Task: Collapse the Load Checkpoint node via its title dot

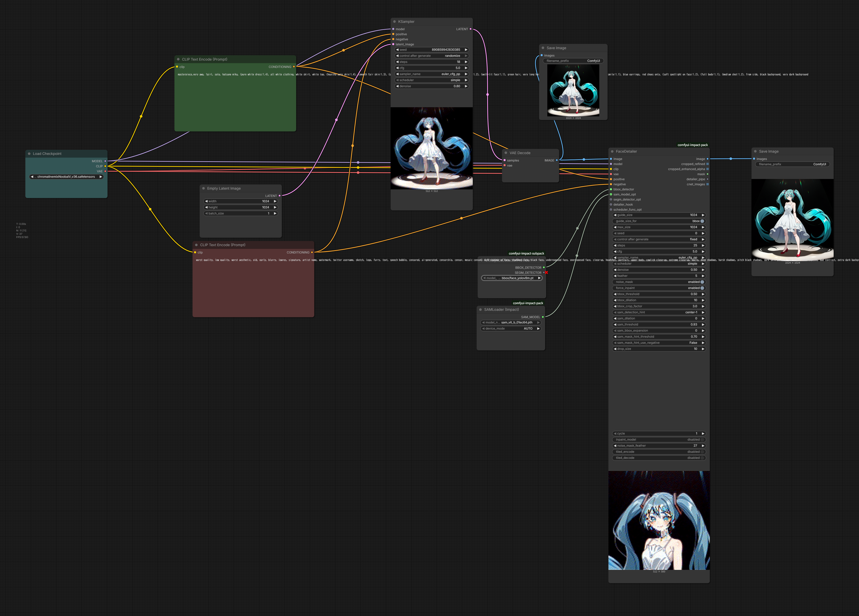Action: (x=29, y=154)
